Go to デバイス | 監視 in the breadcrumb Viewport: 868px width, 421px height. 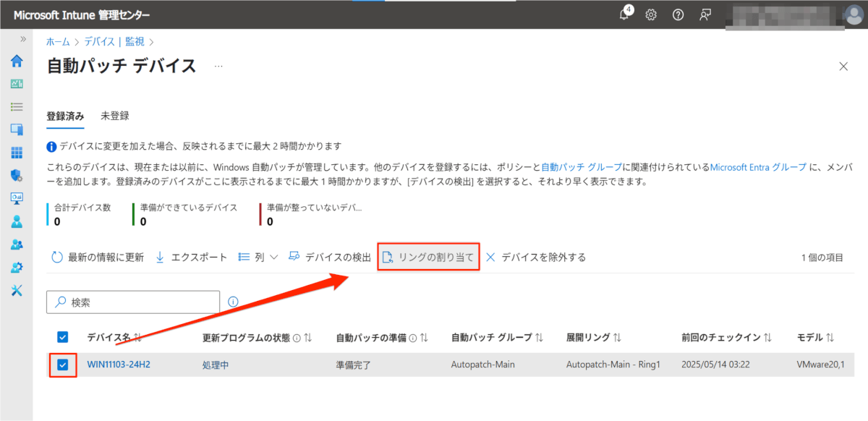tap(114, 43)
